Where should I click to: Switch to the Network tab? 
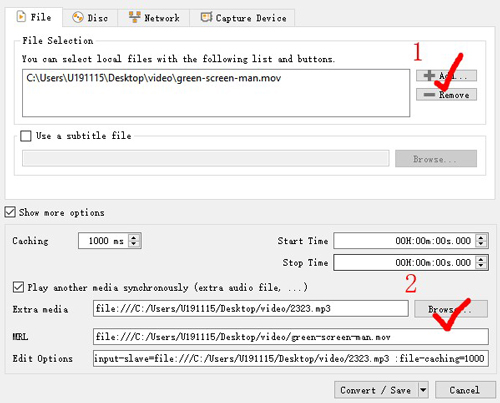[x=154, y=18]
